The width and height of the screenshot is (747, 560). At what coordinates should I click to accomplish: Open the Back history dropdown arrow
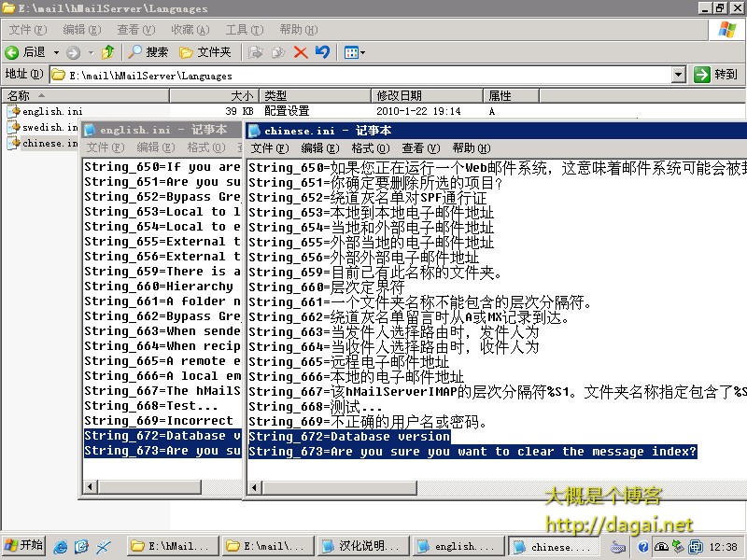[56, 52]
